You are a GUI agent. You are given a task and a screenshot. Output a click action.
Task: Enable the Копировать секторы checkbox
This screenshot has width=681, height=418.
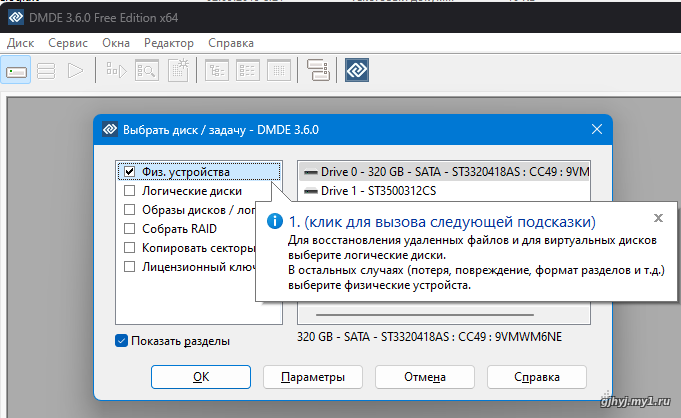(129, 248)
